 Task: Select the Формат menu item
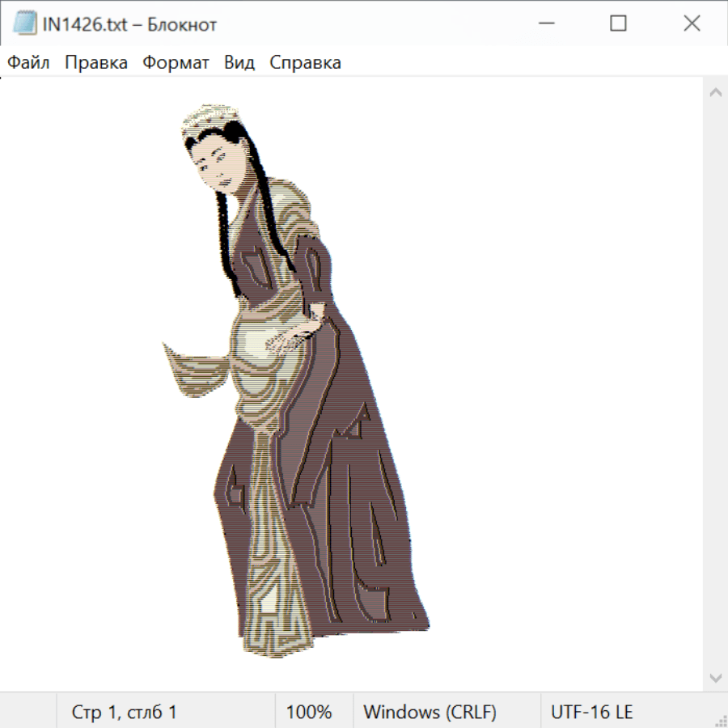tap(176, 63)
